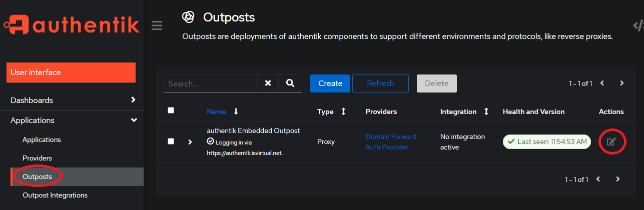Sort the table by Integration arrows
This screenshot has width=644, height=210.
[486, 111]
